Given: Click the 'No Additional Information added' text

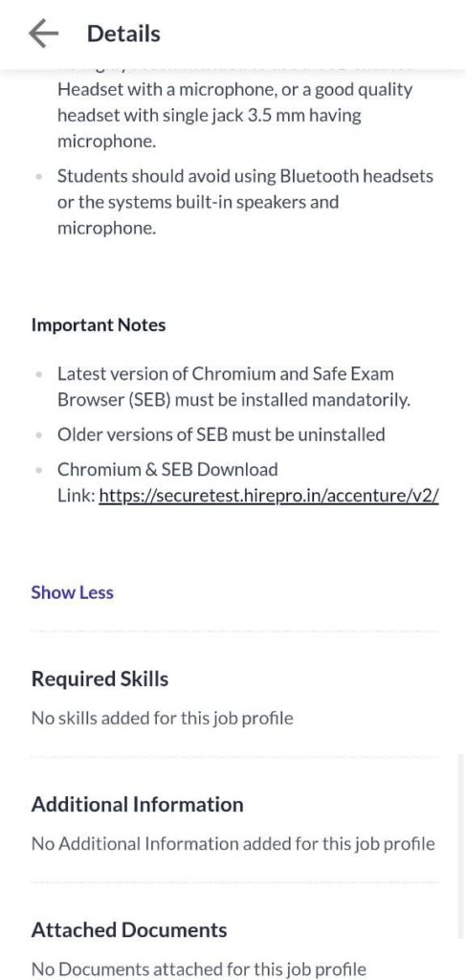Looking at the screenshot, I should coord(233,844).
